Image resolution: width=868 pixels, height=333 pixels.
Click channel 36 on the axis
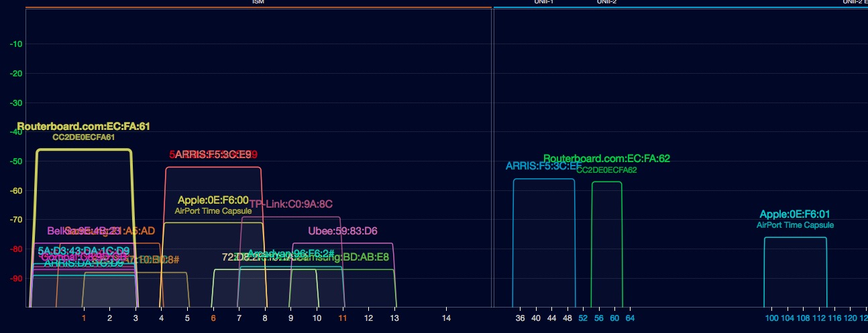[521, 318]
